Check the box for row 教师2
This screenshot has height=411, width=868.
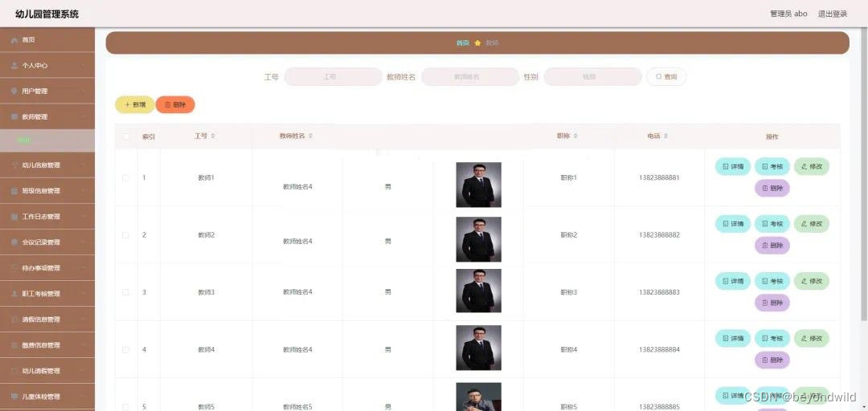tap(125, 235)
